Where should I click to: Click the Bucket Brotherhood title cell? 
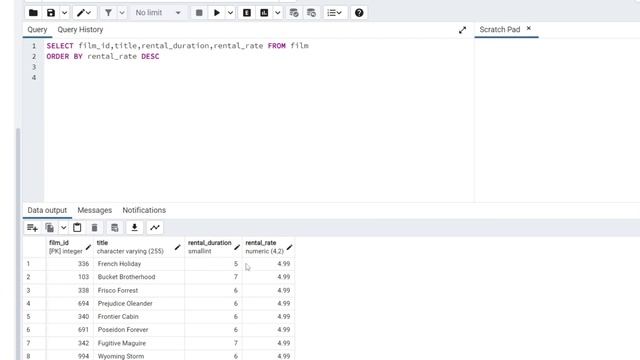139,277
